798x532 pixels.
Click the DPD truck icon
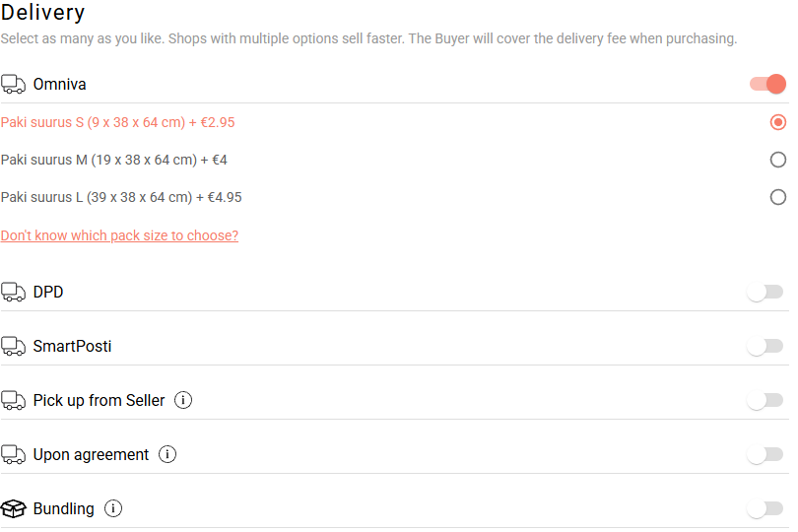(x=14, y=292)
